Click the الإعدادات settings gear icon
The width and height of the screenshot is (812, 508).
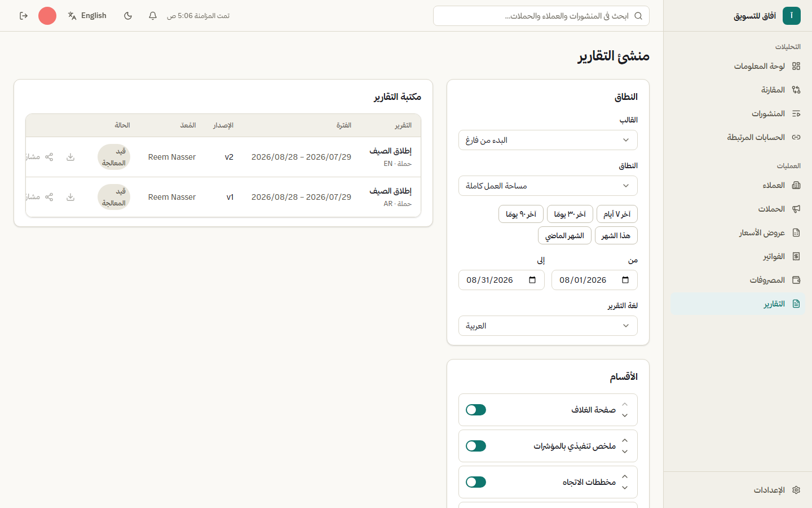coord(796,490)
